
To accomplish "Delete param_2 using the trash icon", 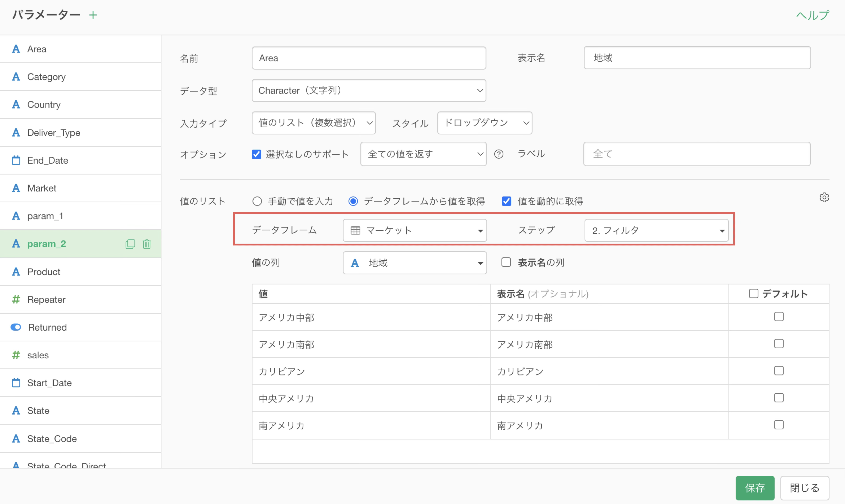I will [x=146, y=244].
